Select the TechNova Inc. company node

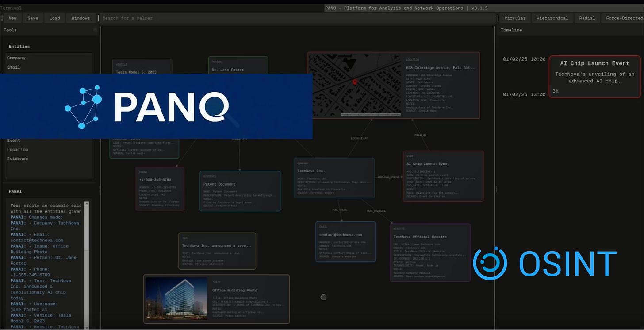point(334,178)
